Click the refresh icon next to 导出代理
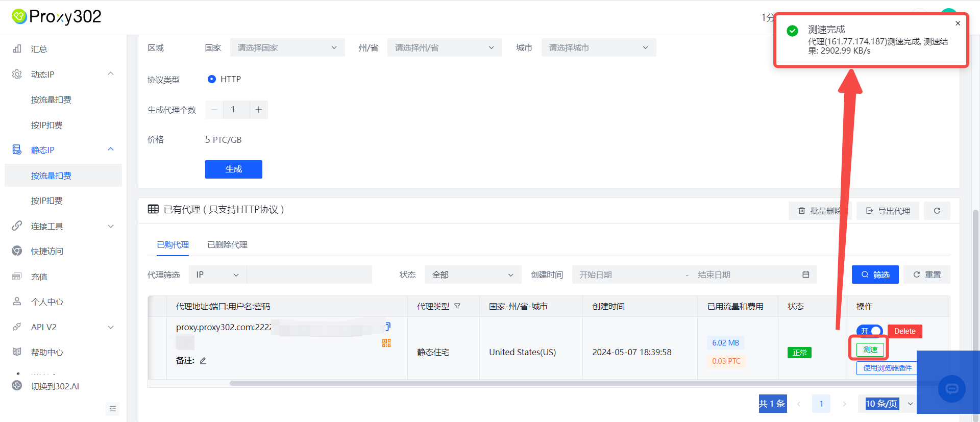Screen dimensions: 980x422 937,211
